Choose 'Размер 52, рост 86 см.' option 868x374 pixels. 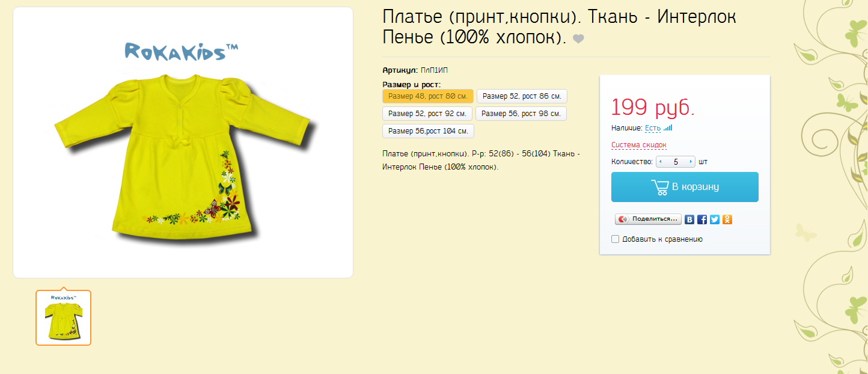coord(522,96)
